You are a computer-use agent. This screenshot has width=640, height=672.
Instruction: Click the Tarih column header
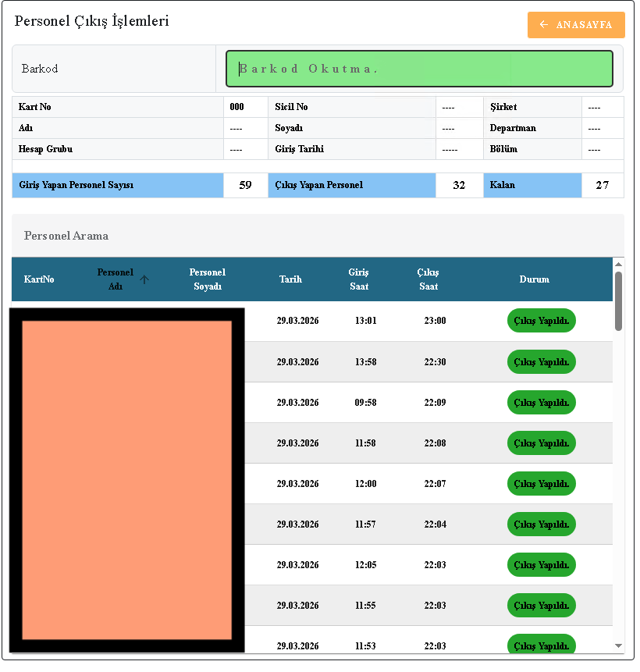pos(290,279)
